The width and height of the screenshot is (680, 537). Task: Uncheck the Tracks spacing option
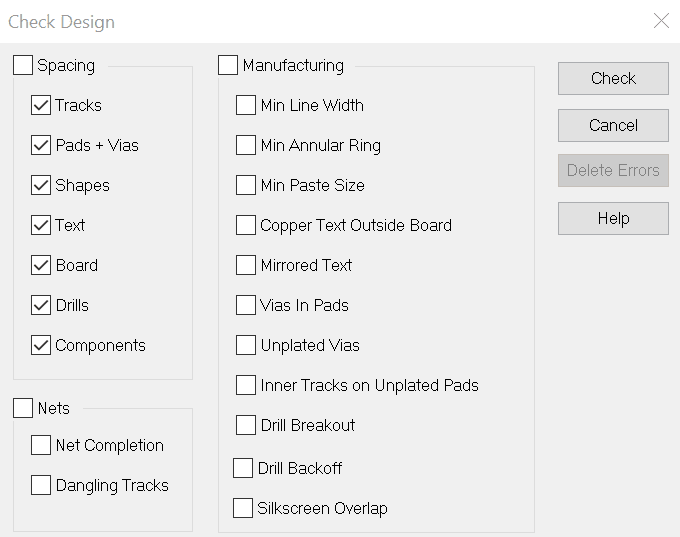(x=41, y=105)
